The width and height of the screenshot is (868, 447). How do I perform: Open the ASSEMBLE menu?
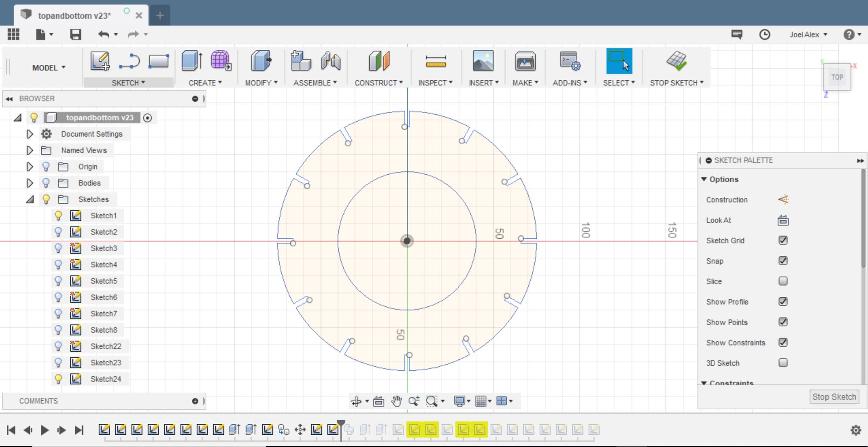click(315, 83)
